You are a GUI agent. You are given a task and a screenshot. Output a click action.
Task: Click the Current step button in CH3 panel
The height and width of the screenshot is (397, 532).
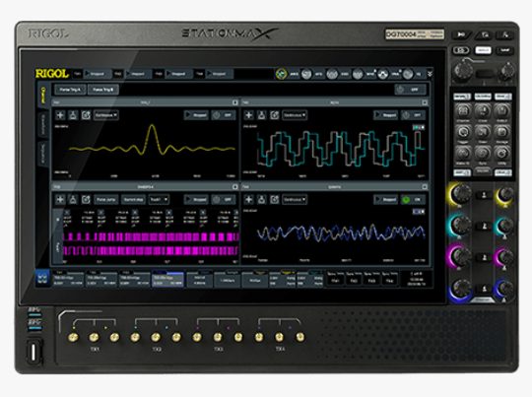pyautogui.click(x=134, y=200)
